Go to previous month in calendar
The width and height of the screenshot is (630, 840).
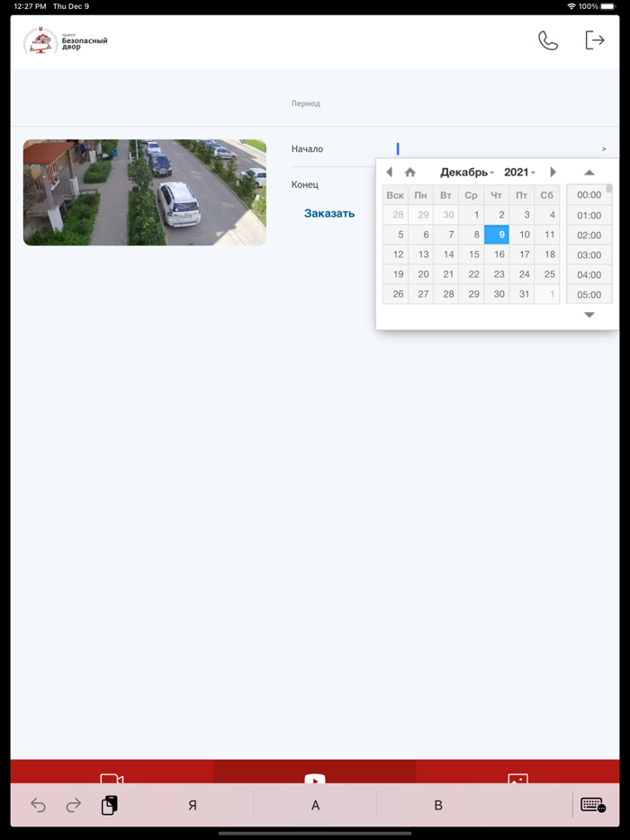pyautogui.click(x=390, y=172)
